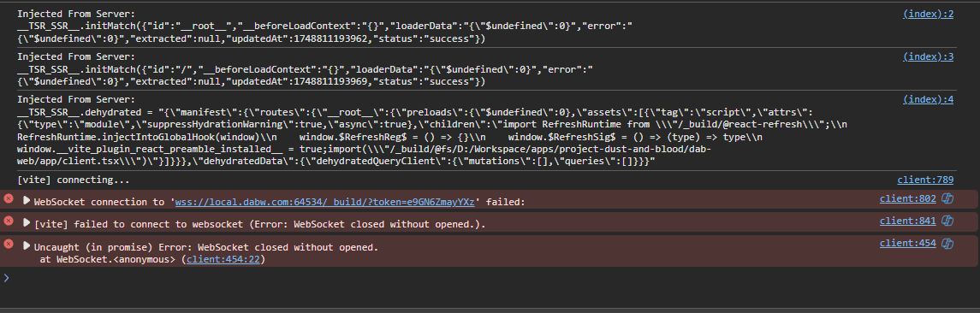The image size is (980, 313).
Task: Expand the '[vite] failed to connect' error
Action: pyautogui.click(x=27, y=223)
